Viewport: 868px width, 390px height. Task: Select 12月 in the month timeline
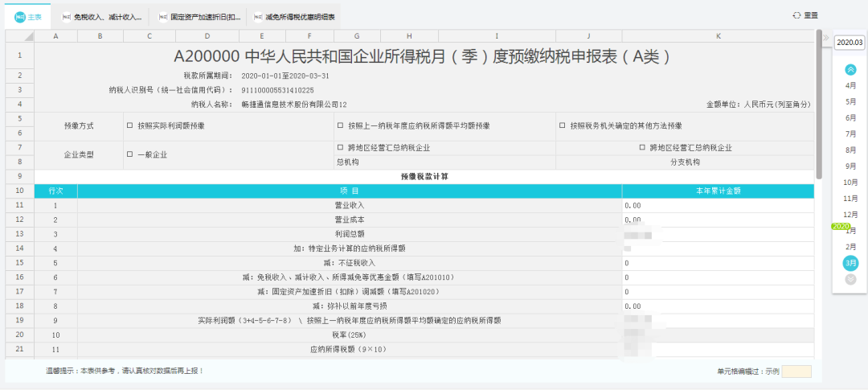pos(850,214)
